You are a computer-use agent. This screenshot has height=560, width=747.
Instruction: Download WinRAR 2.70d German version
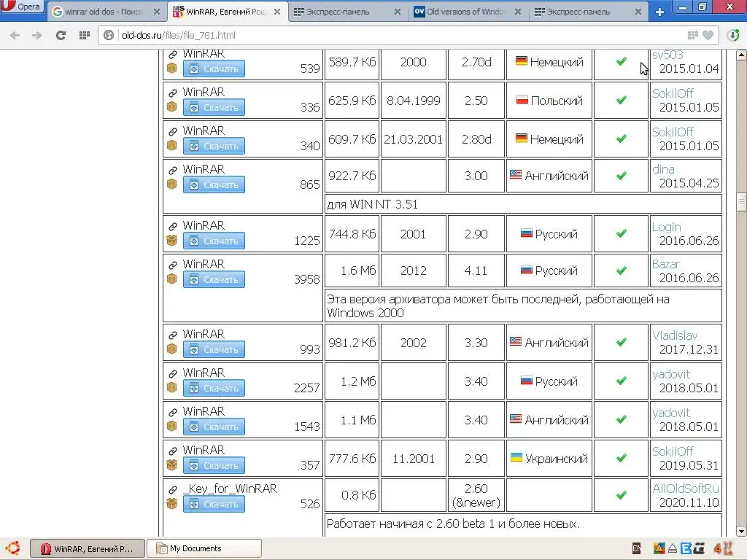(214, 69)
